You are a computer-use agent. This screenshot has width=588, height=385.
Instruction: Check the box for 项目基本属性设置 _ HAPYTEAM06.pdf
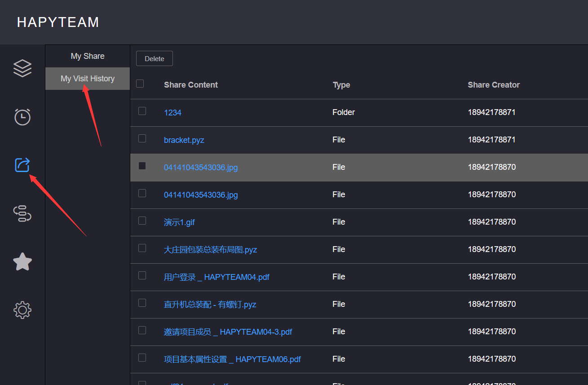(142, 358)
